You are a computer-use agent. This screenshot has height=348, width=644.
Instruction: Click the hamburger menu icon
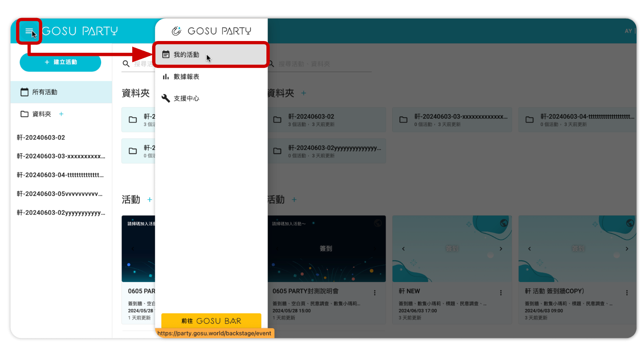29,31
